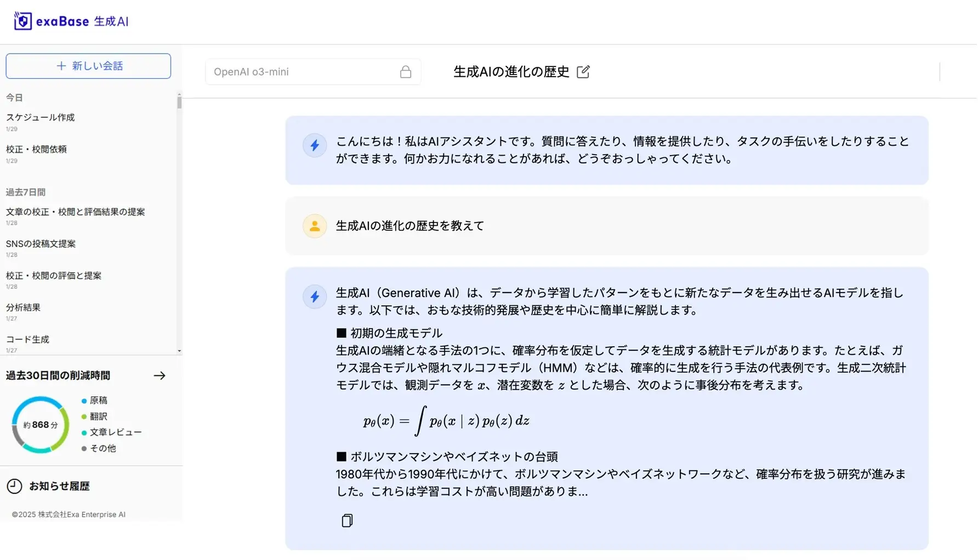
Task: Start a new chat with 新しい会話
Action: 88,66
